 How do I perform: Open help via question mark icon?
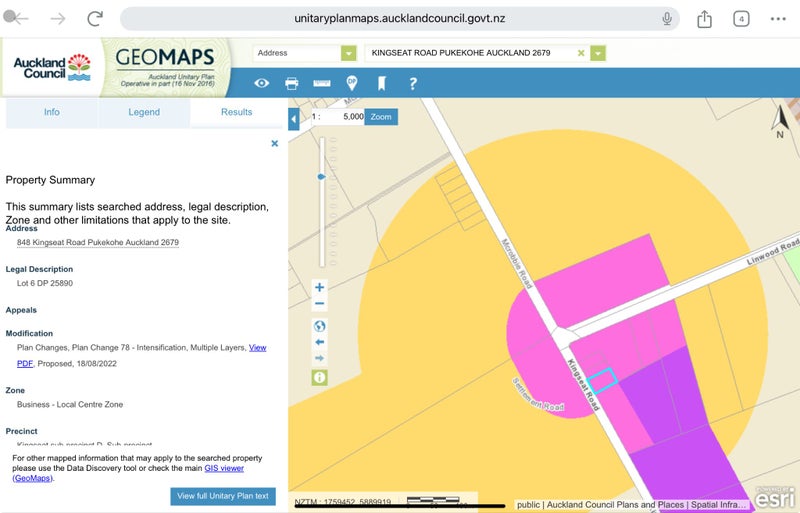click(412, 83)
